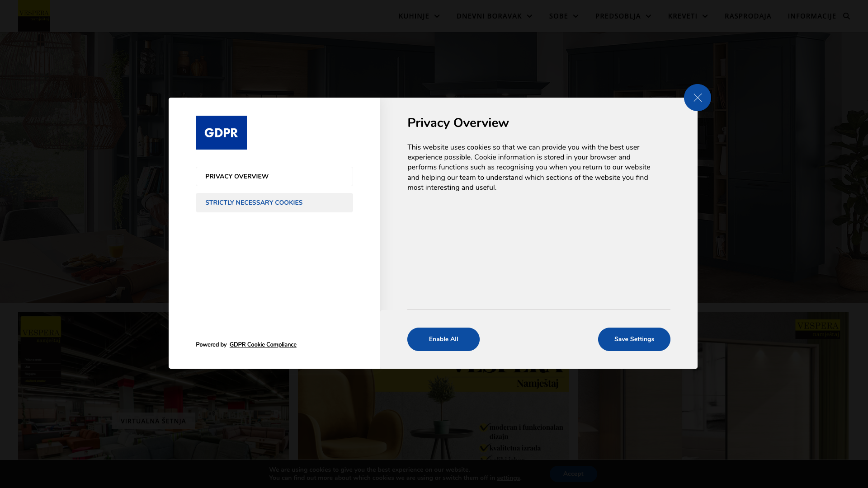Open the search magnifier icon
Viewport: 868px width, 488px height.
846,16
